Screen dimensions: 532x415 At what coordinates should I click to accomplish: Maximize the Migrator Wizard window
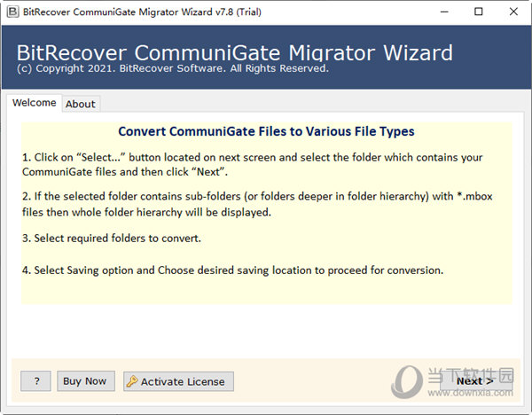(479, 12)
